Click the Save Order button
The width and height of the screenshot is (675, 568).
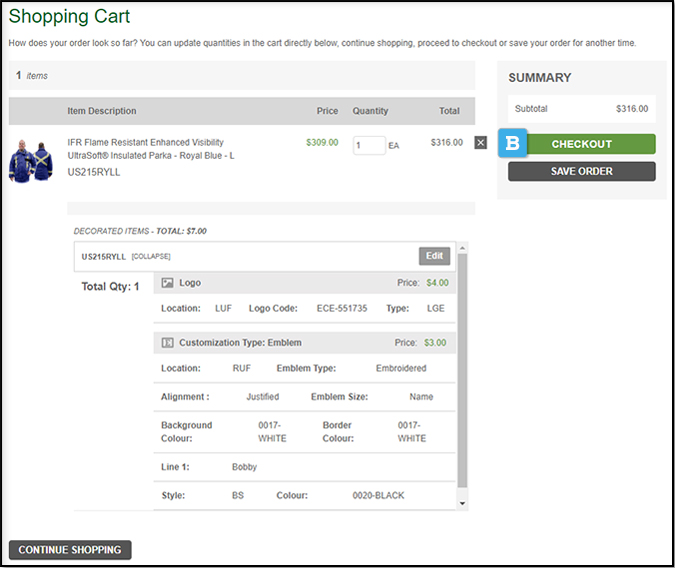pyautogui.click(x=581, y=171)
